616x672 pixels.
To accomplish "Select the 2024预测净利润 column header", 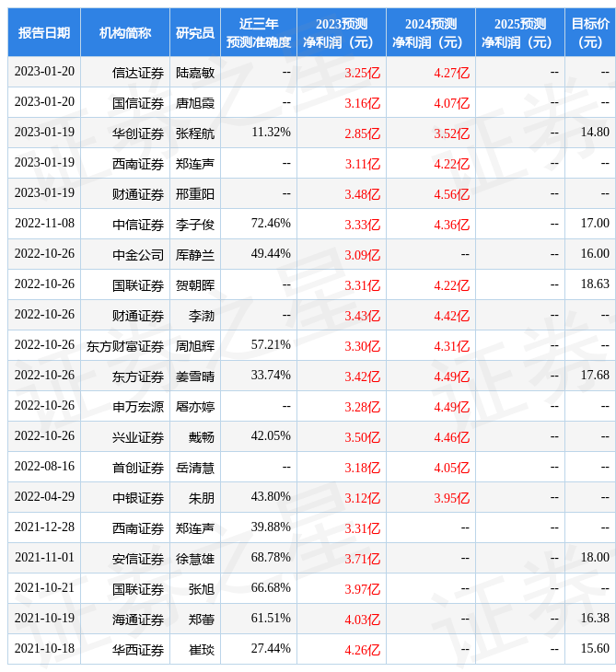I will point(430,33).
